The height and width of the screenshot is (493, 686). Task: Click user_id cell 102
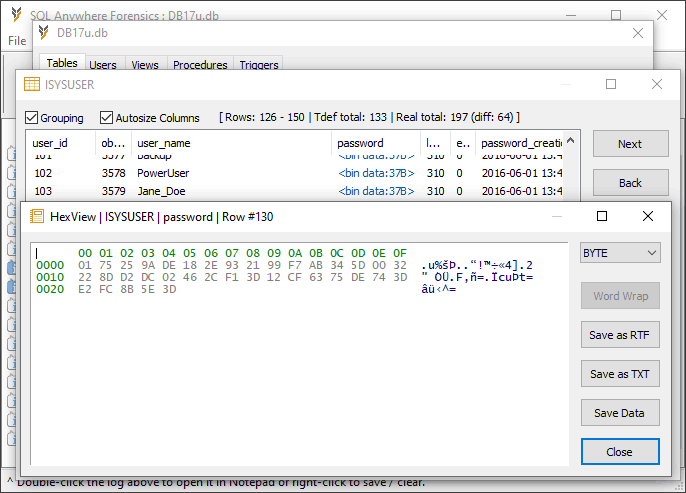click(x=43, y=173)
